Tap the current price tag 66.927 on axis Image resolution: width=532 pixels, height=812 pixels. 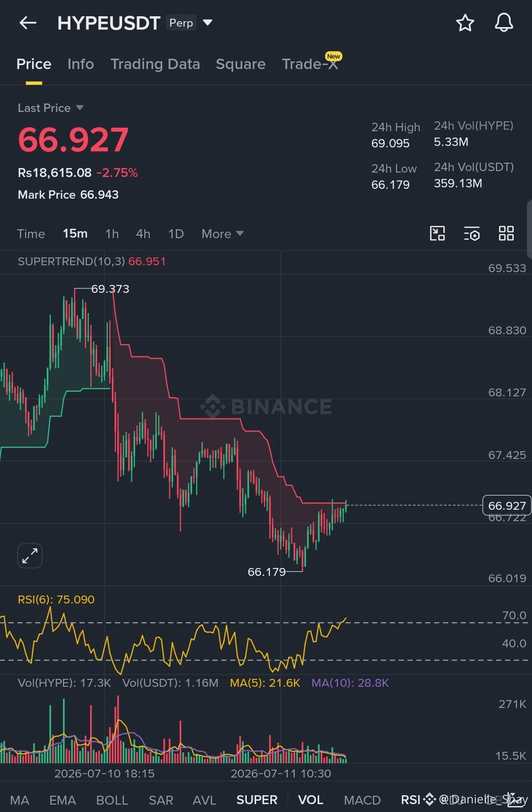[507, 505]
